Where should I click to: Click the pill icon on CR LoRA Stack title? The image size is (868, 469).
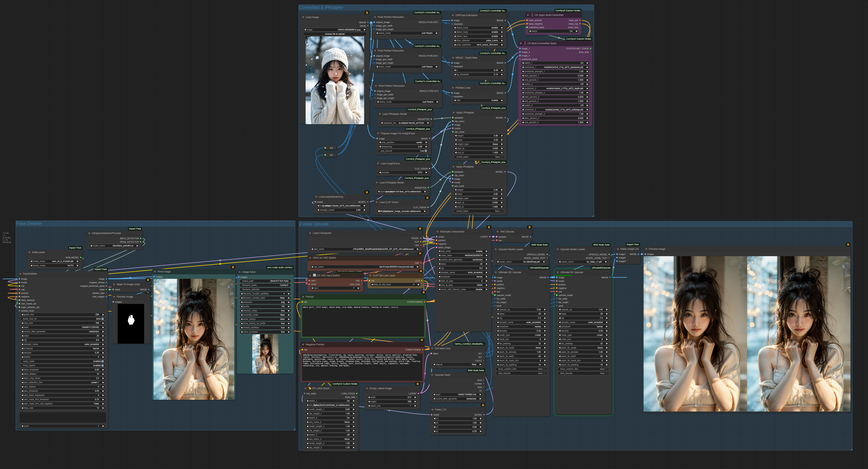pyautogui.click(x=309, y=388)
